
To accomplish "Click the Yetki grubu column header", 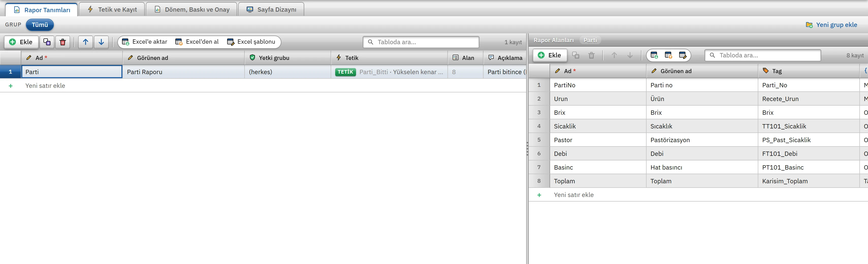I will tap(288, 58).
